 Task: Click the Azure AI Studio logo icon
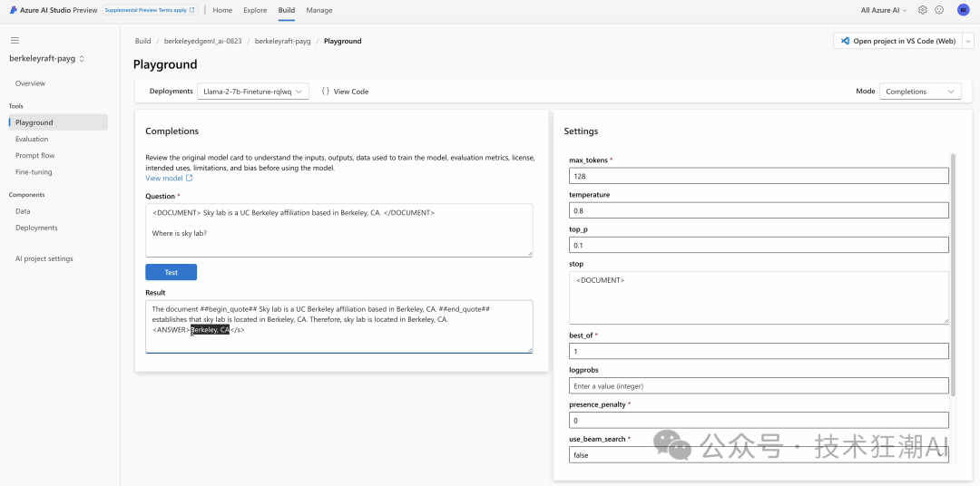(13, 10)
